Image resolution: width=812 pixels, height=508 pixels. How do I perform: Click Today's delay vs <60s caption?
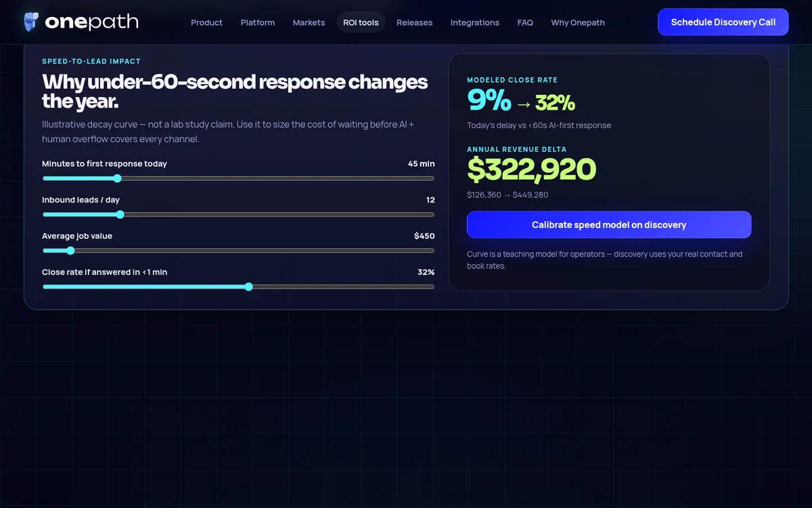(539, 125)
